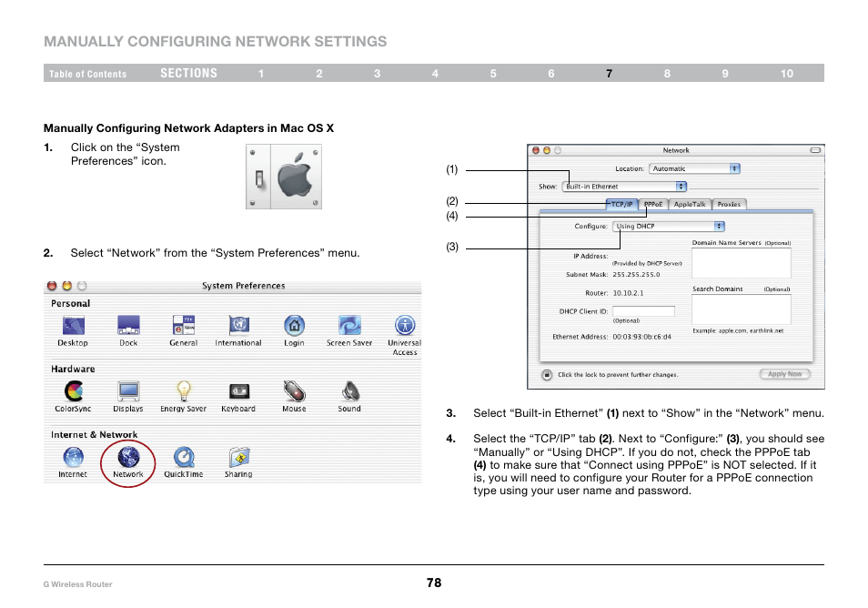
Task: Jump to section 3
Action: tap(377, 74)
